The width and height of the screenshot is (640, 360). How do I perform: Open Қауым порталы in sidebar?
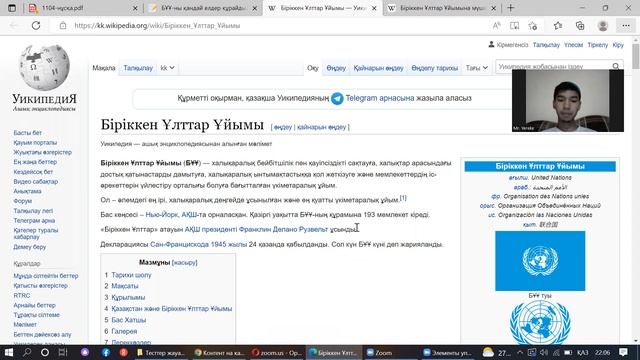coord(35,142)
